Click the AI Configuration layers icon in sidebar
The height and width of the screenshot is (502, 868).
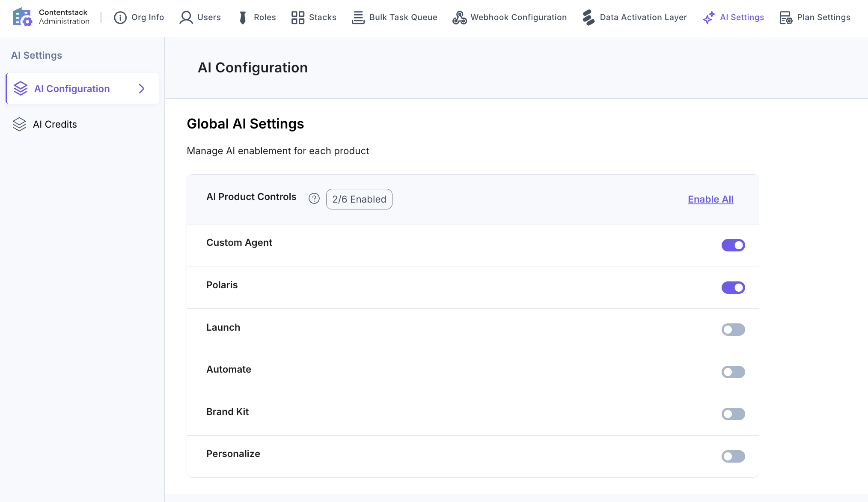(21, 89)
